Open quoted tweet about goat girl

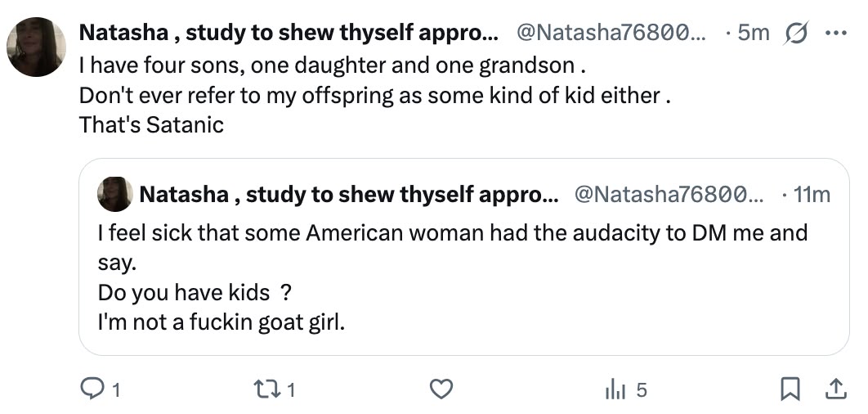(464, 257)
